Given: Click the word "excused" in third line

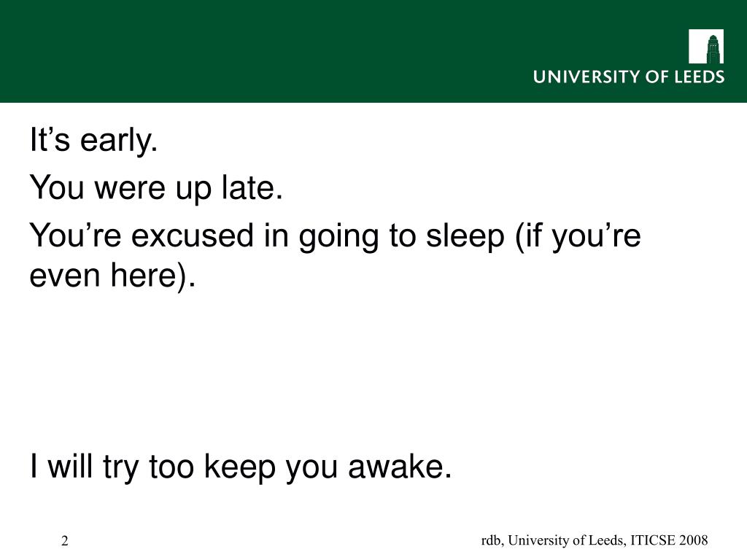Looking at the screenshot, I should tap(193, 236).
